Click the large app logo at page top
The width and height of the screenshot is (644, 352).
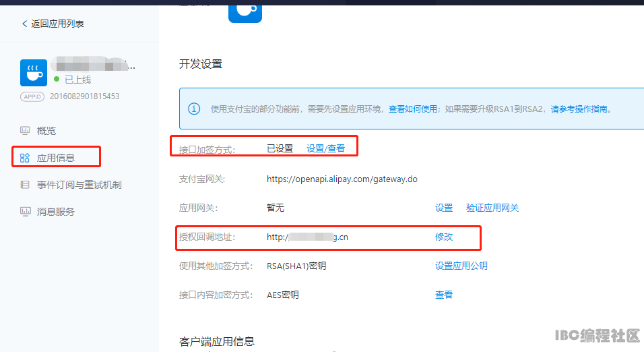pyautogui.click(x=245, y=13)
